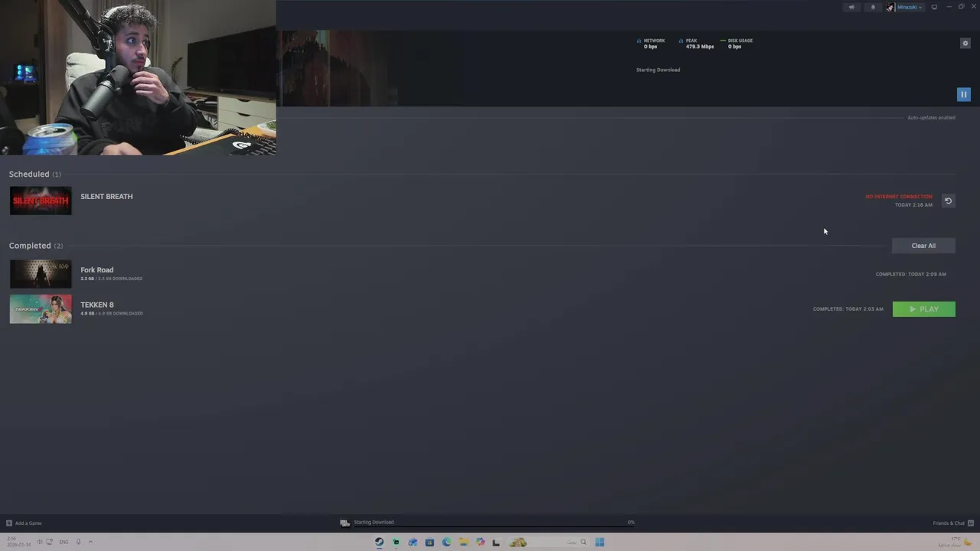Open the TEKKEN 8 thumbnail
The height and width of the screenshot is (551, 980).
click(x=41, y=309)
